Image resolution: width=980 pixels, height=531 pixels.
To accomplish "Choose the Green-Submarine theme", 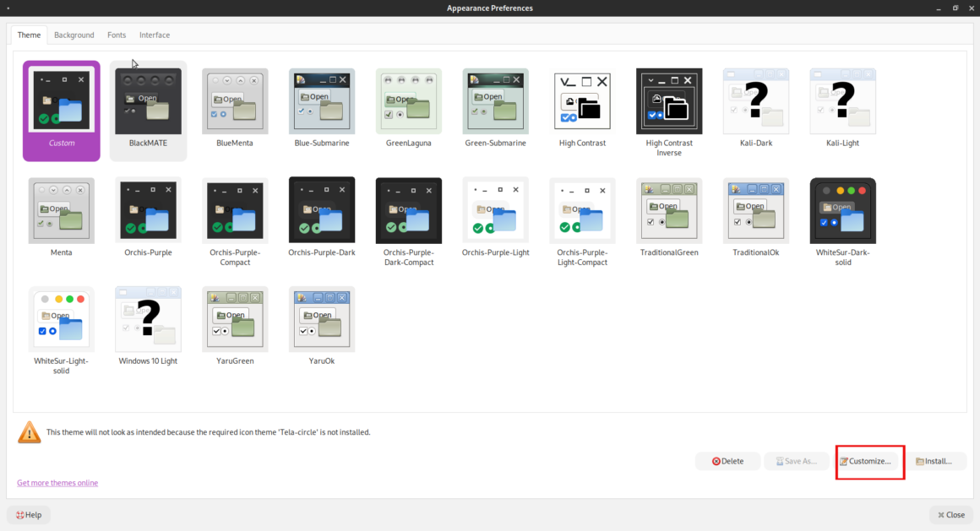I will coord(495,101).
